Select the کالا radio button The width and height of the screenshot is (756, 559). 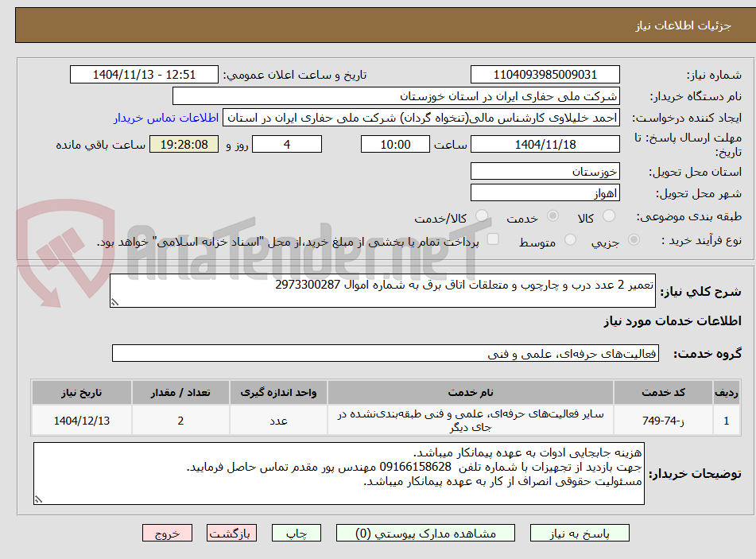coord(609,216)
